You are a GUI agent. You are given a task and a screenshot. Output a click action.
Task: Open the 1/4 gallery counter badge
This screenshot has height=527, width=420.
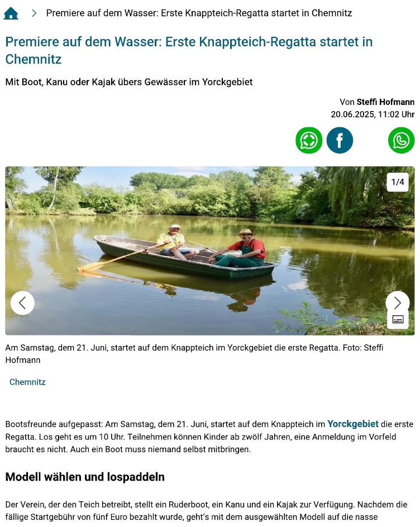pos(398,182)
